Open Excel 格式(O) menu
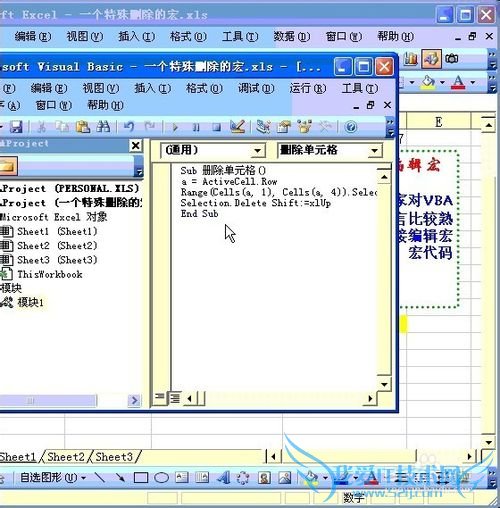 point(188,36)
